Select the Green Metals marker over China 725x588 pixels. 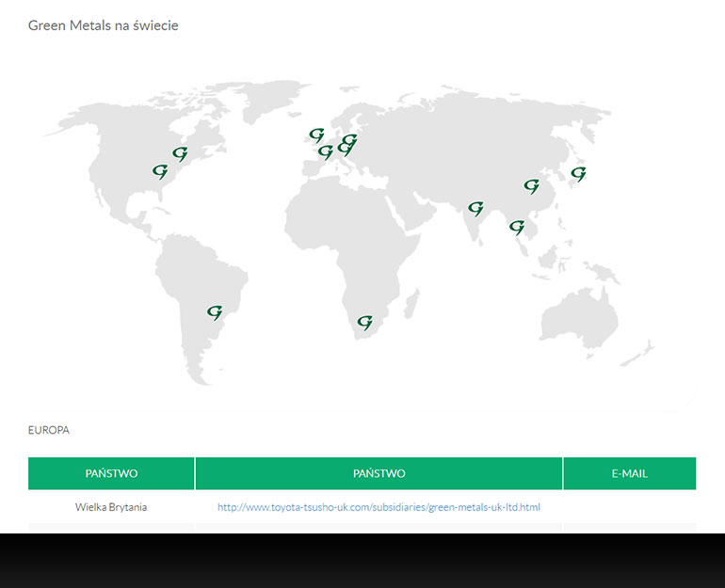(x=532, y=186)
